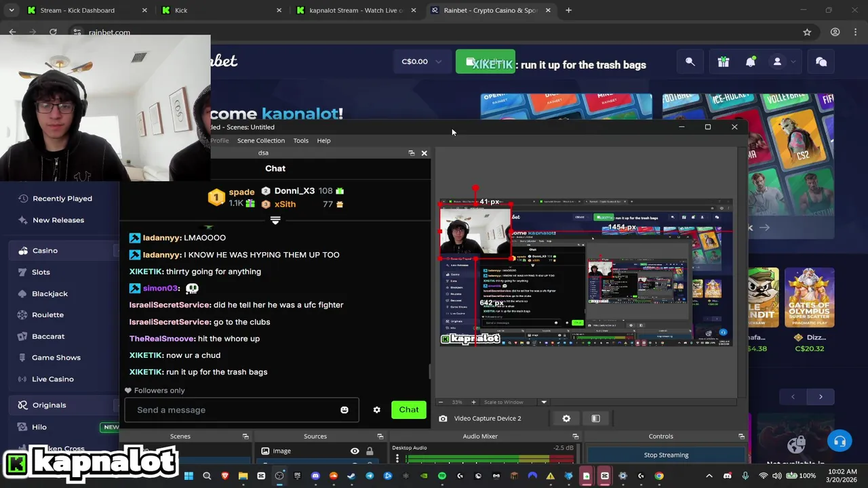Pop out the OBS Scenes dock

click(x=245, y=436)
